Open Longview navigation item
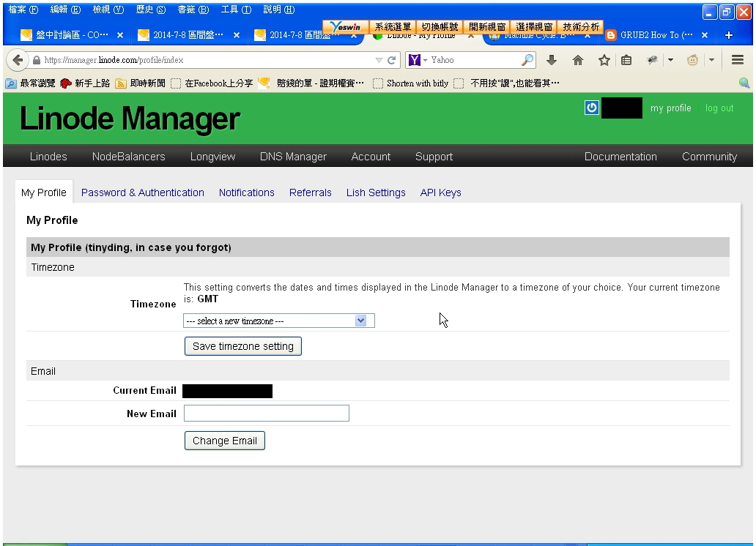The height and width of the screenshot is (546, 756). click(212, 157)
